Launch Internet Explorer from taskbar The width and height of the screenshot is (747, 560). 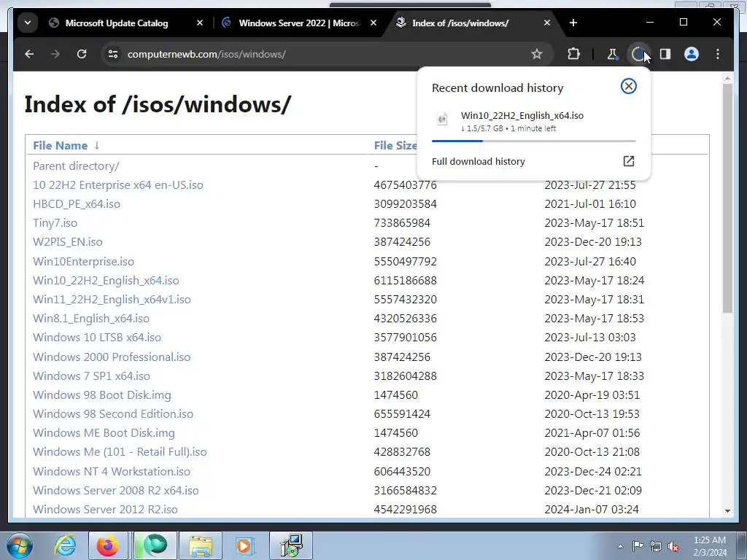click(65, 545)
